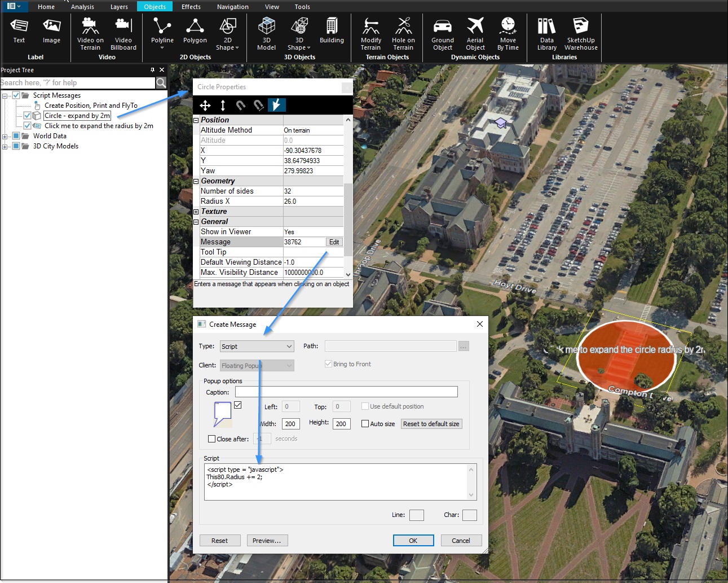Pin the Project Tree panel

(152, 70)
